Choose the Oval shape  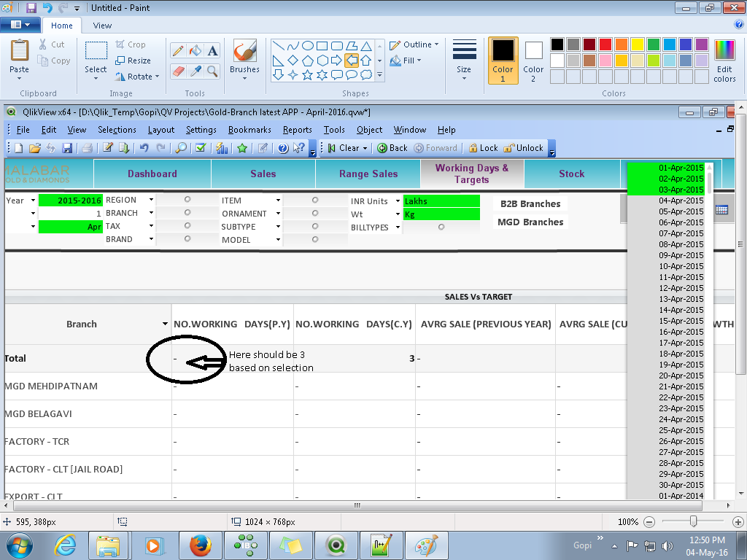[x=308, y=46]
